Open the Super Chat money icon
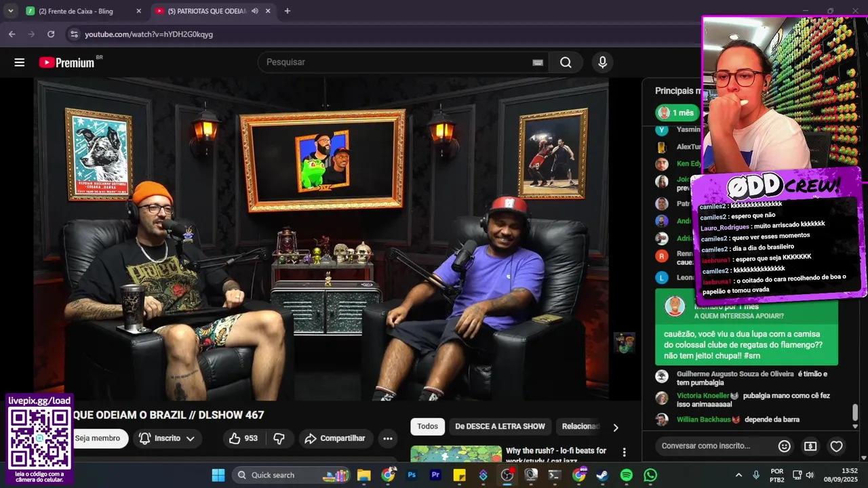868x488 pixels. point(810,446)
